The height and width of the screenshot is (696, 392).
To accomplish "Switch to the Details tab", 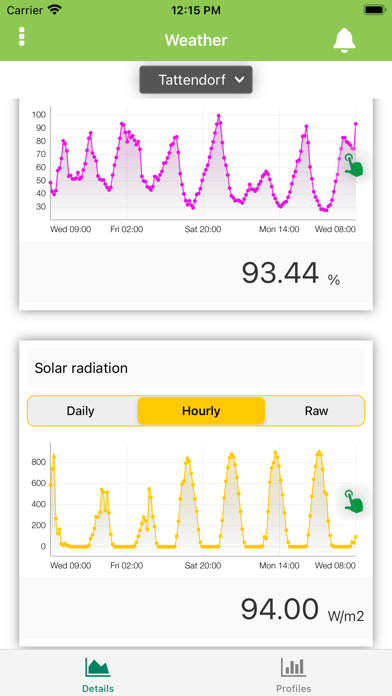I will click(x=98, y=675).
